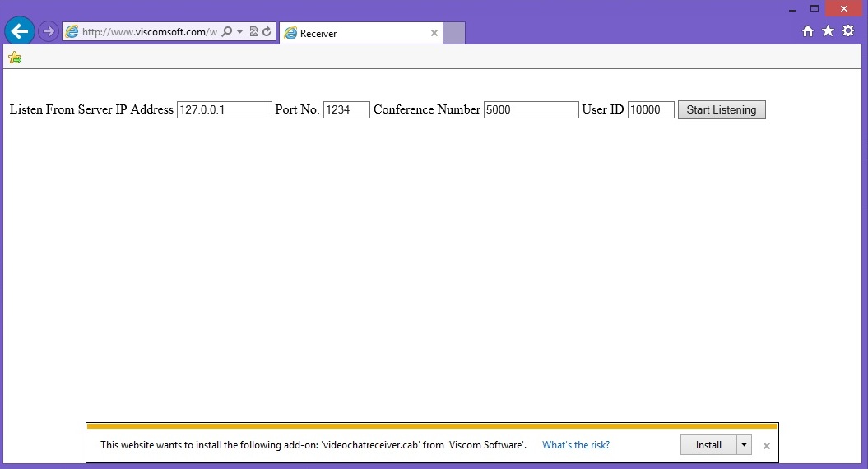Open the dropdown arrow beside Install
Image resolution: width=868 pixels, height=469 pixels.
pos(745,445)
